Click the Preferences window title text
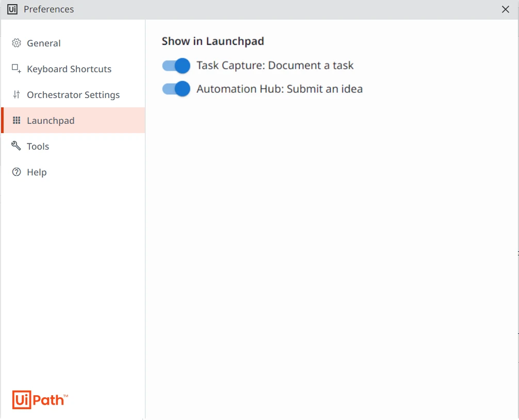This screenshot has width=519, height=420. click(x=48, y=9)
